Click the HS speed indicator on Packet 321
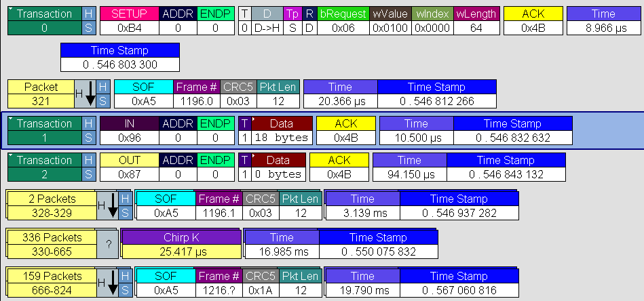Image resolution: width=644 pixels, height=301 pixels. click(x=103, y=94)
